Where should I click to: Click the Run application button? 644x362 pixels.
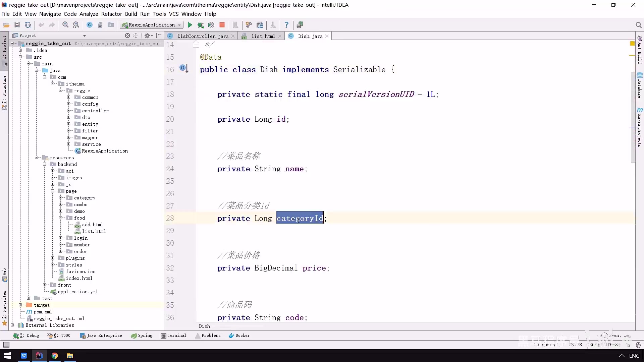click(x=189, y=25)
